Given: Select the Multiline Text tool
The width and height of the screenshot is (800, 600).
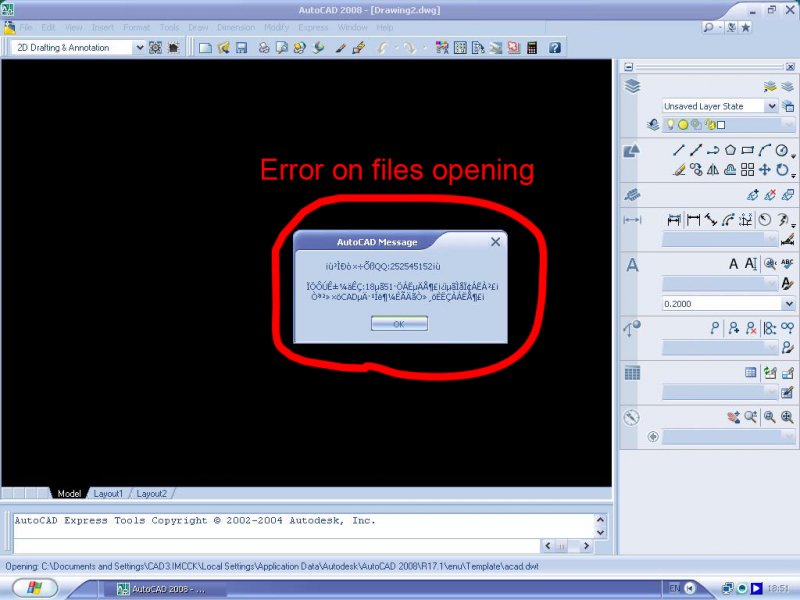Looking at the screenshot, I should (733, 264).
